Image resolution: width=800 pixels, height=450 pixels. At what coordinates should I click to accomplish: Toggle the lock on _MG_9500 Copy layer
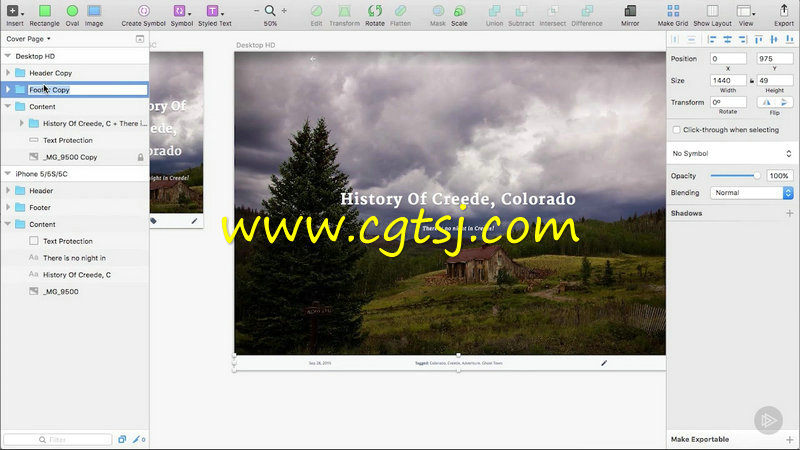coord(140,157)
